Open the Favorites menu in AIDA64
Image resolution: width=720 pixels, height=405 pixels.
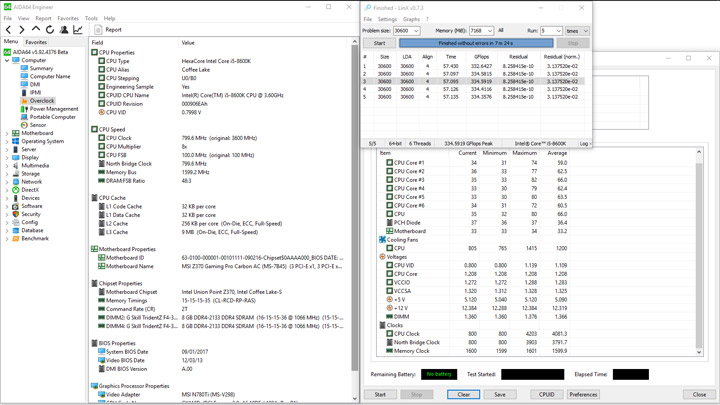[x=68, y=18]
